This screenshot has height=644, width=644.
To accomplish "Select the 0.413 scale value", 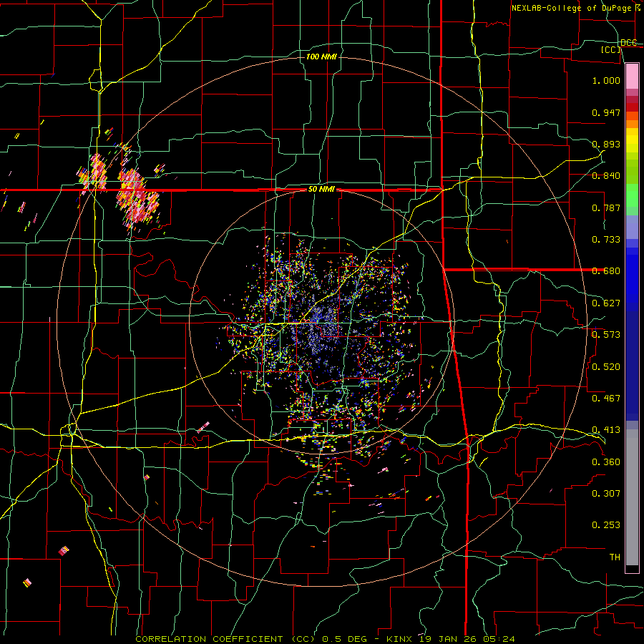I will (x=606, y=430).
